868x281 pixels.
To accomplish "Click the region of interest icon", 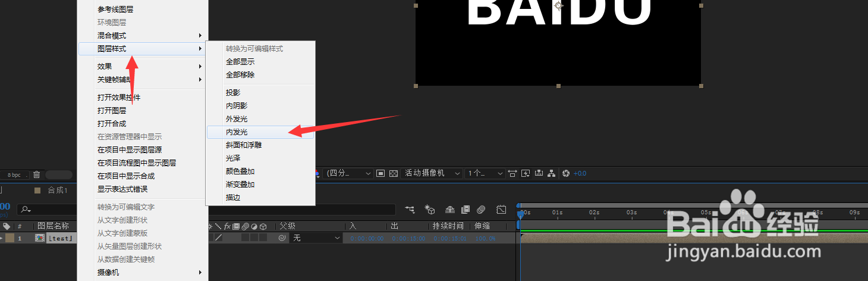I will click(380, 173).
